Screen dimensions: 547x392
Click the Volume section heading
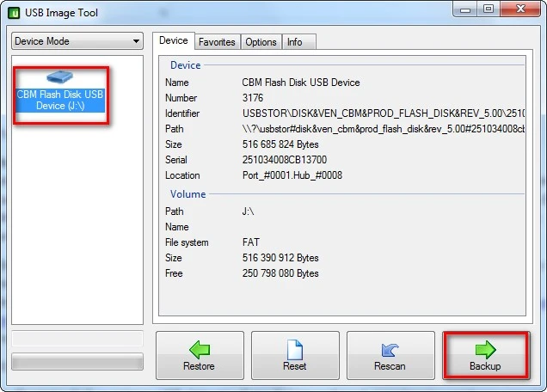click(187, 194)
